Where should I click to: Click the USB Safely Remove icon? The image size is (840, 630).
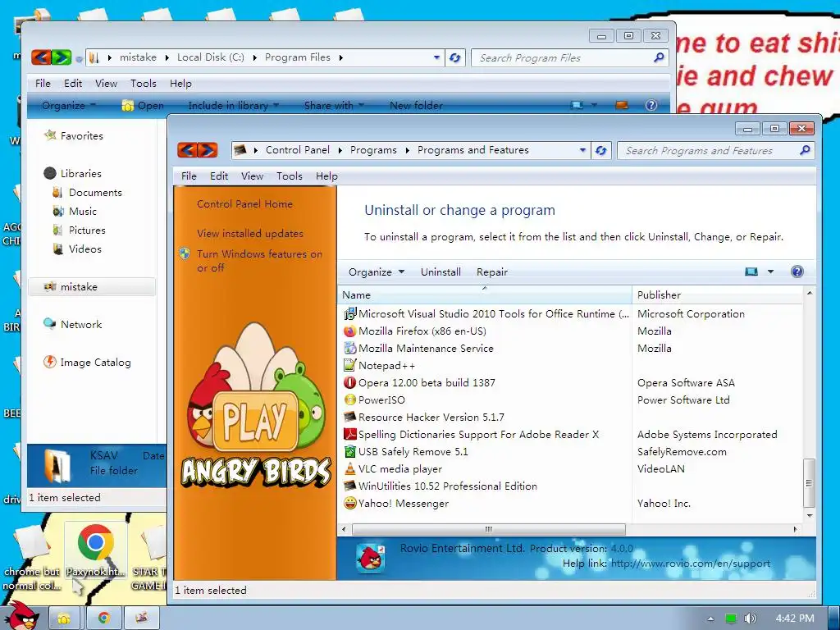click(x=349, y=452)
